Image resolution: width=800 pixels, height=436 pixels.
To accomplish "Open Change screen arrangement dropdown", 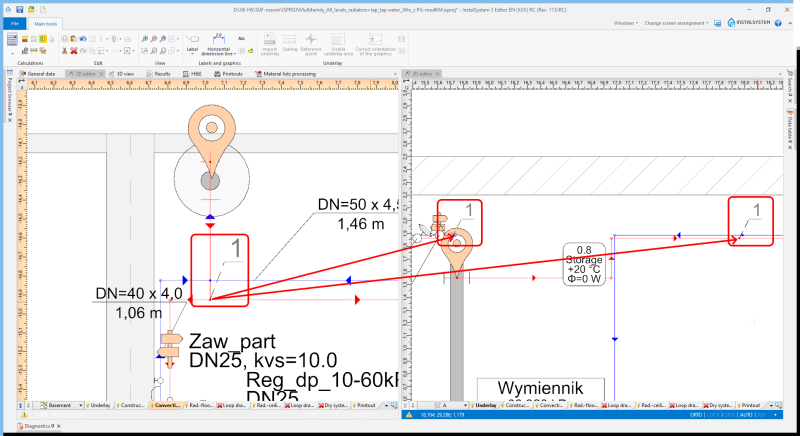I will pos(676,23).
